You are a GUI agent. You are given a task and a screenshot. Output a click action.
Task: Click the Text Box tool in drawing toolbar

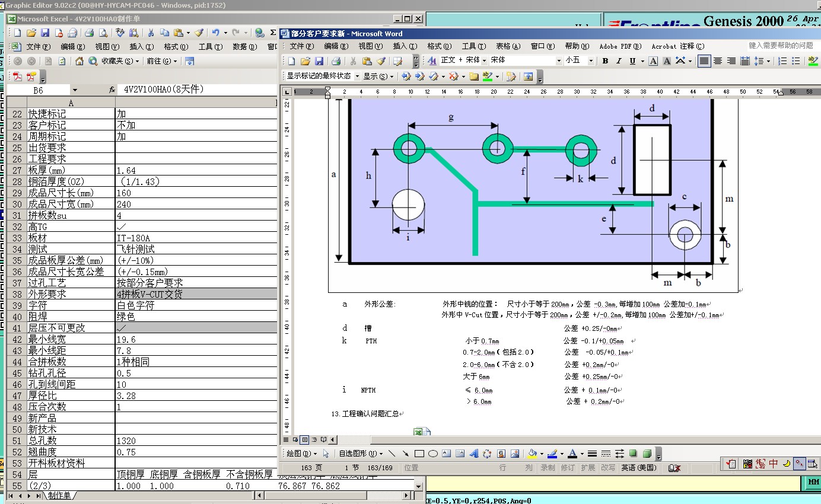(x=446, y=454)
